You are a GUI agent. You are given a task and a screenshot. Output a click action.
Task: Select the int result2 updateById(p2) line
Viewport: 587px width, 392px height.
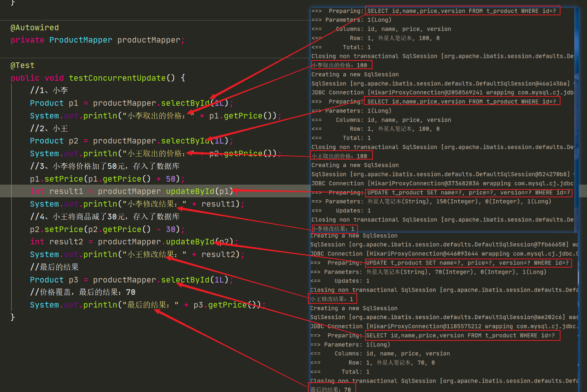[134, 242]
